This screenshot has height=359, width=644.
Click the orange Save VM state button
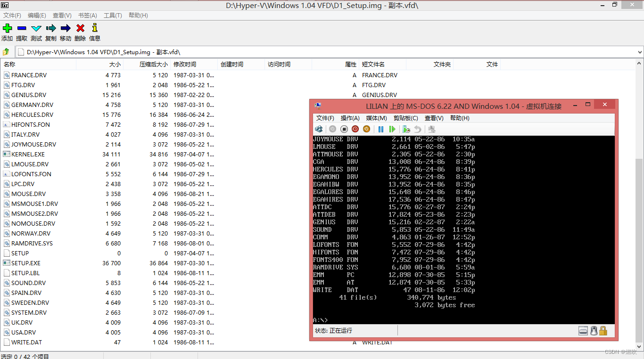pyautogui.click(x=366, y=129)
